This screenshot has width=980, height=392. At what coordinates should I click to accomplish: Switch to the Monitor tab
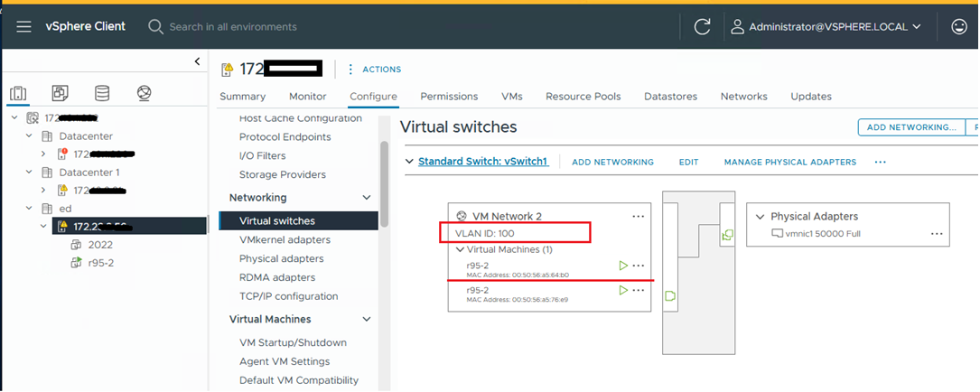[x=308, y=97]
